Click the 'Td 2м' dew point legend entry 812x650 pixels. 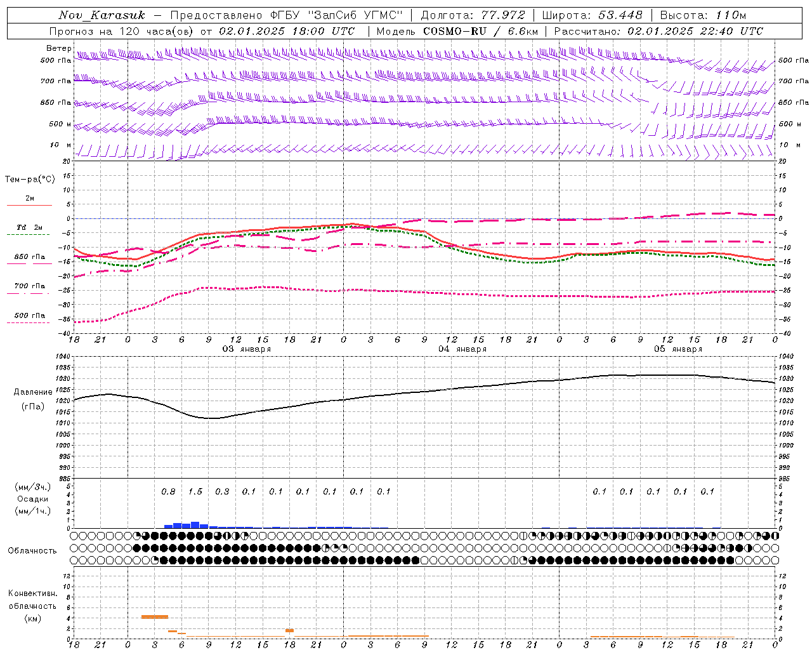[30, 230]
